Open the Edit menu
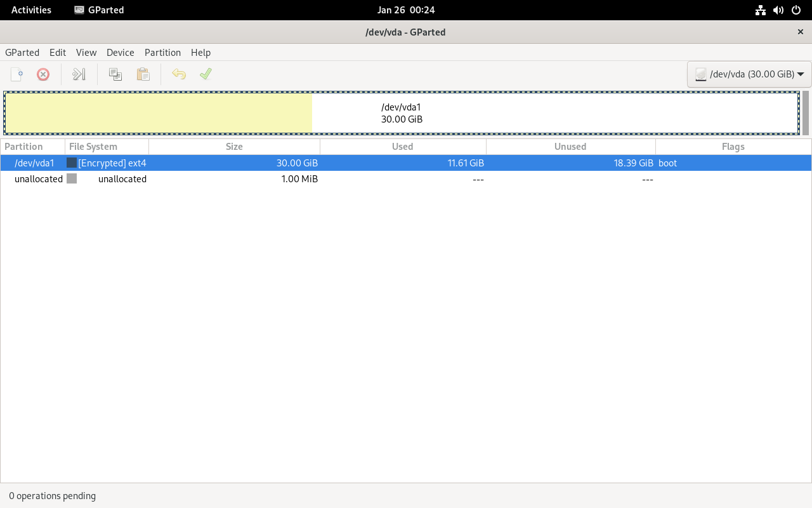The width and height of the screenshot is (812, 508). (x=58, y=53)
